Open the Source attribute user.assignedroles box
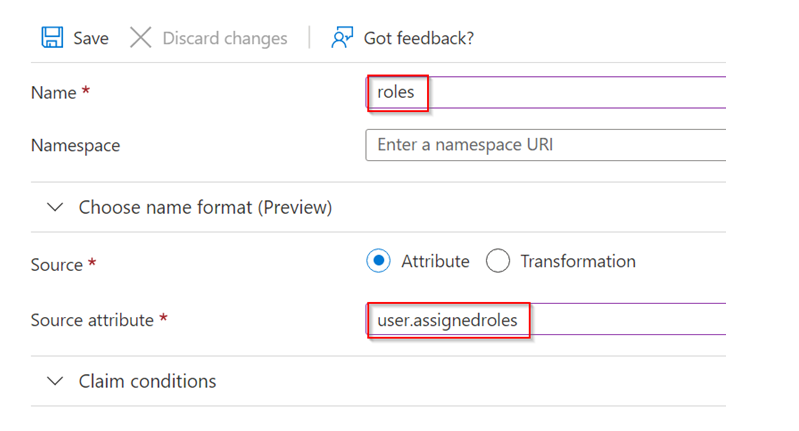 [x=546, y=319]
